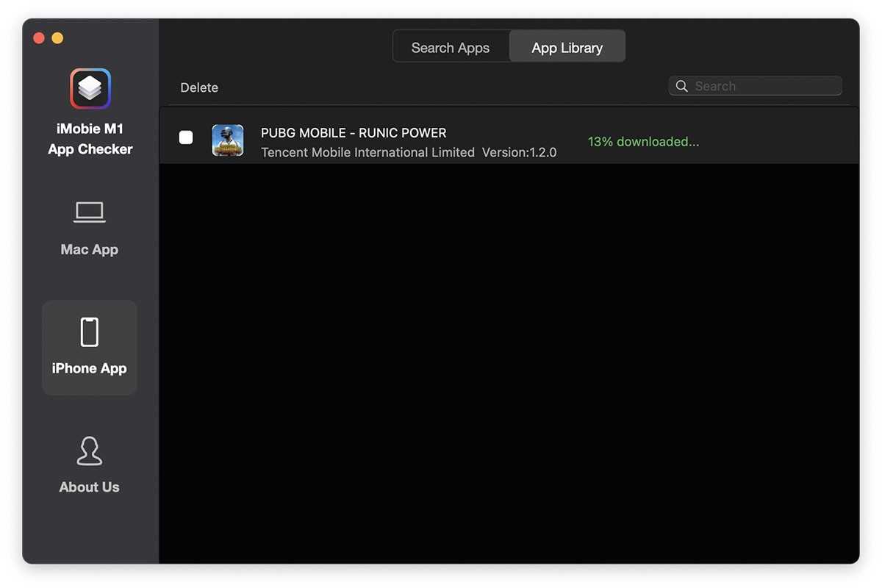Close the window with the red button
Image resolution: width=882 pixels, height=588 pixels.
pyautogui.click(x=40, y=38)
